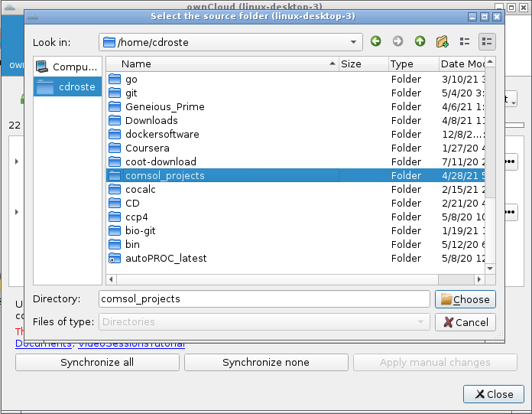
Task: Go back with the green left arrow
Action: (375, 41)
